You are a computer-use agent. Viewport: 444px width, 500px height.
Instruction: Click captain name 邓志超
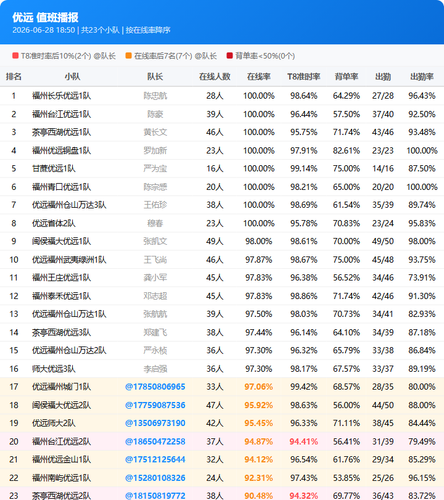point(155,296)
